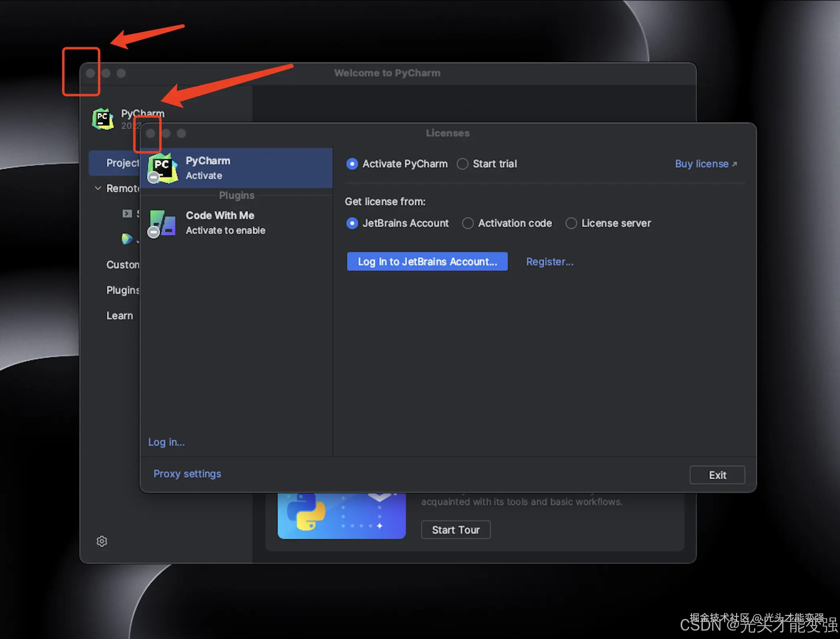Click the PyCharm product icon in the Licenses list

[x=162, y=168]
